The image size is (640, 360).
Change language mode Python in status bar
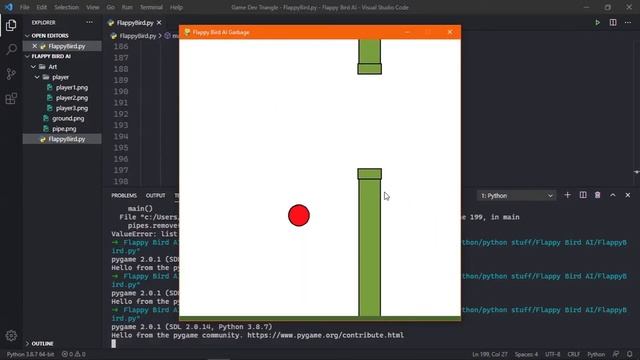596,354
